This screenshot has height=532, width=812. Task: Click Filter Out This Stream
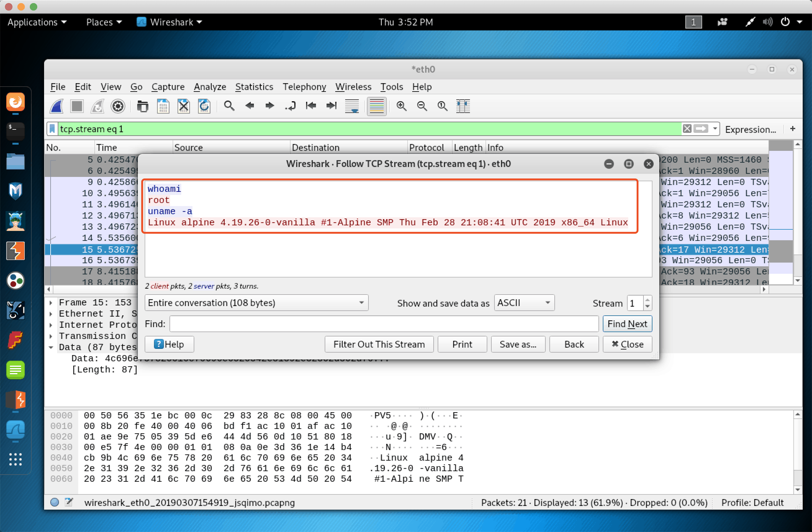[379, 344]
